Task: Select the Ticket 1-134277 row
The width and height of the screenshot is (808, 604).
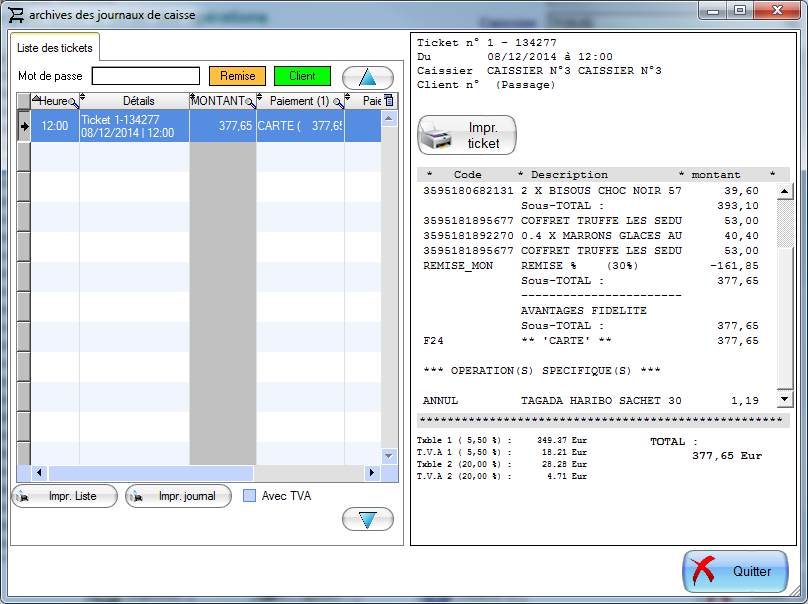Action: tap(134, 126)
